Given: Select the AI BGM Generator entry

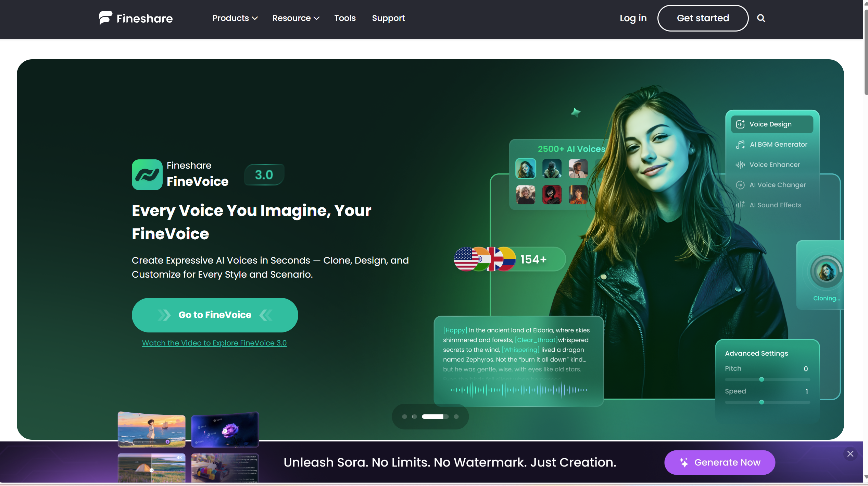Looking at the screenshot, I should coord(772,145).
